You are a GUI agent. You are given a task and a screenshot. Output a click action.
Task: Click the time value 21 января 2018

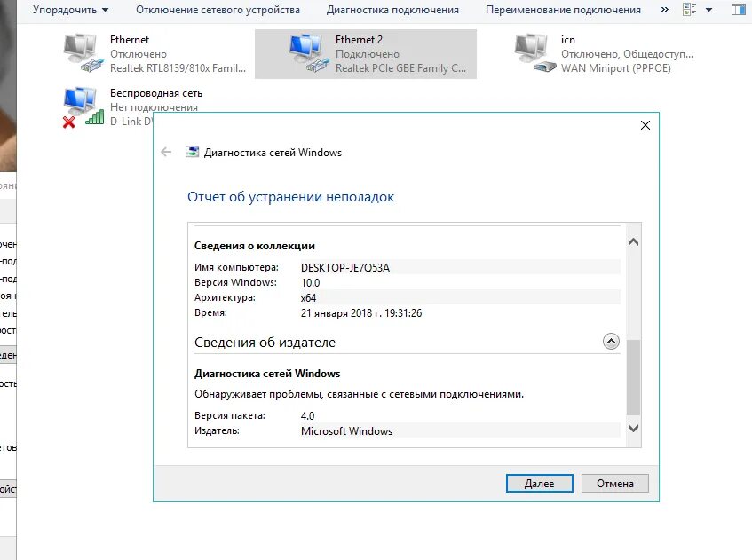pyautogui.click(x=361, y=313)
